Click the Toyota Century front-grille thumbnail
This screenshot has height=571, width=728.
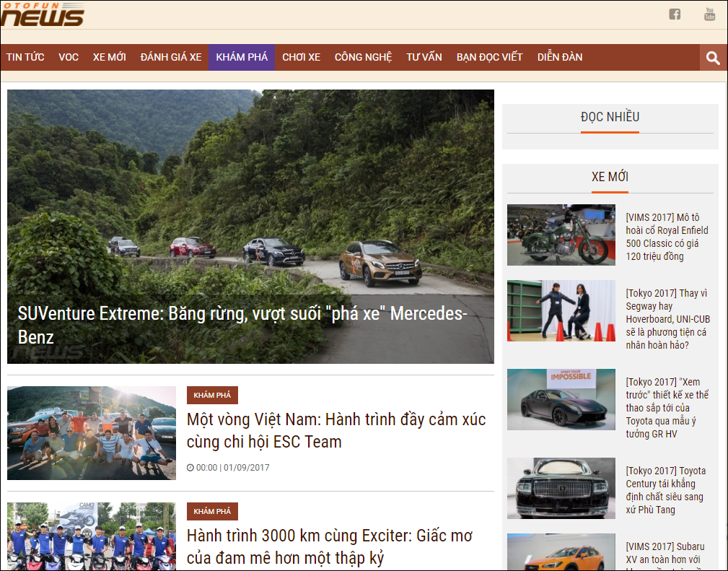[x=561, y=488]
